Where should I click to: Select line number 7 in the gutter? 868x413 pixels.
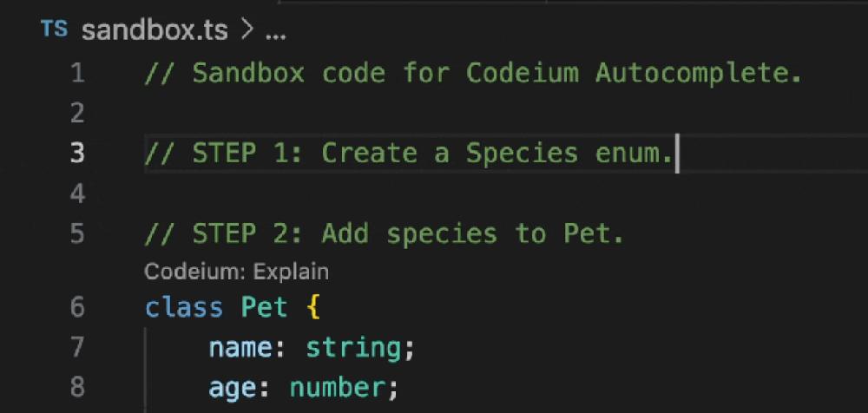coord(78,348)
